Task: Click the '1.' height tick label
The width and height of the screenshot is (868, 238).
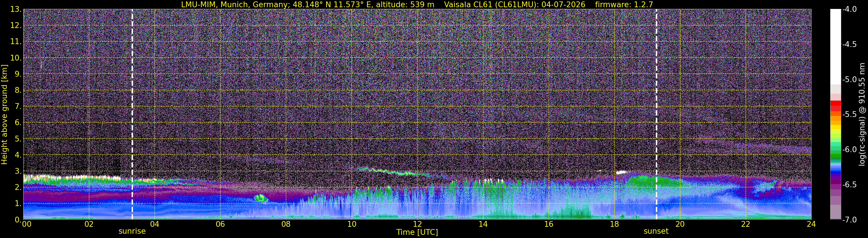Action: click(18, 203)
